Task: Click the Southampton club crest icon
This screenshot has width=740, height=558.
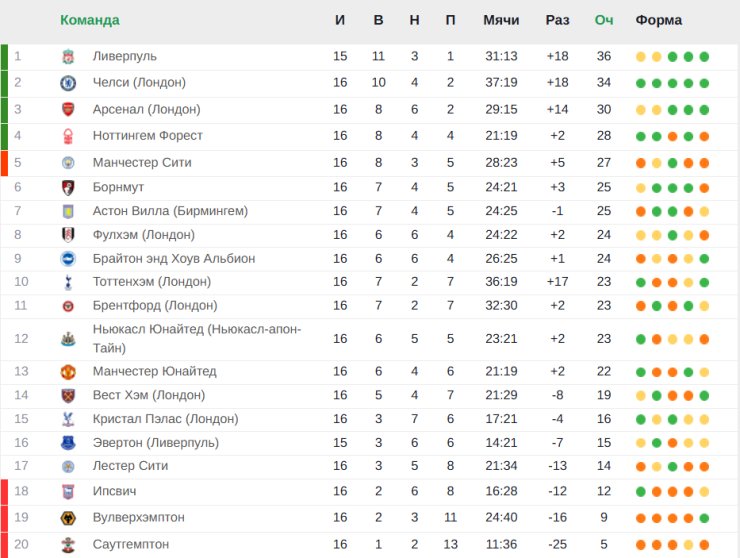Action: click(x=68, y=544)
